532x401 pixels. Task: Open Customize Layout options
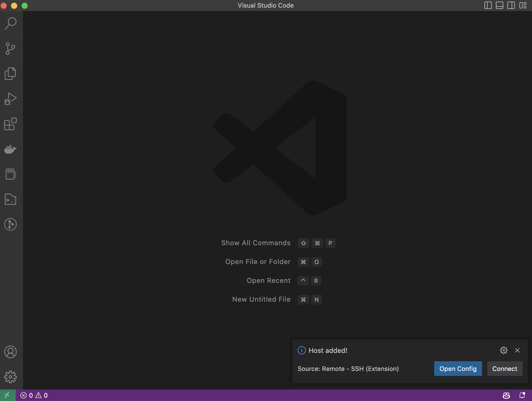click(523, 5)
